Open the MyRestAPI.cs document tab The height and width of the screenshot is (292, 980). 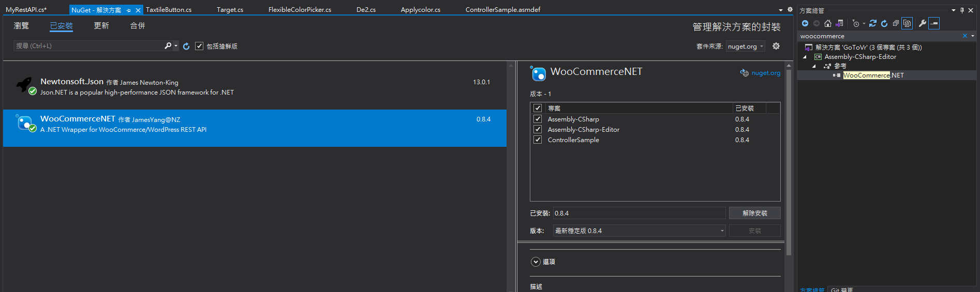point(26,10)
